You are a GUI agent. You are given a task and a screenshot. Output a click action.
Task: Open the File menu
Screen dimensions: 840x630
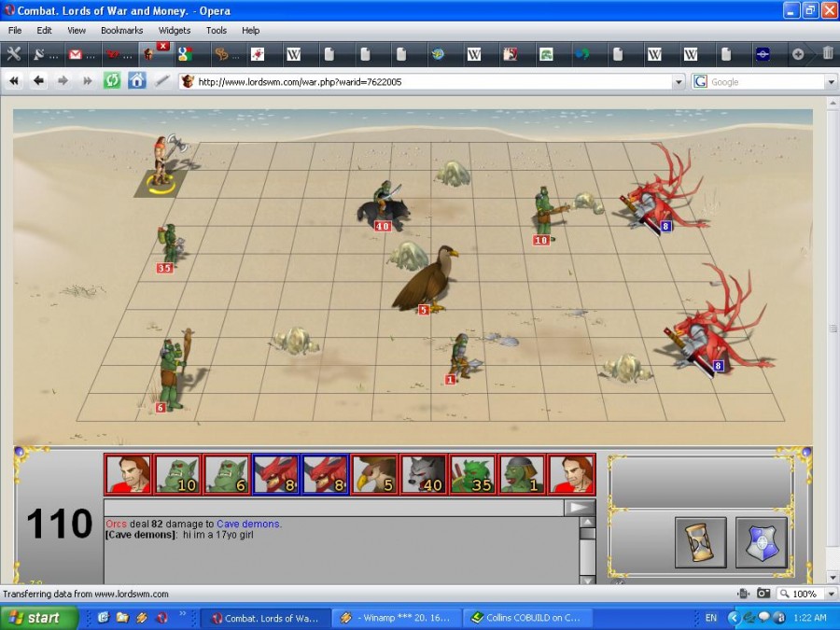[x=15, y=31]
